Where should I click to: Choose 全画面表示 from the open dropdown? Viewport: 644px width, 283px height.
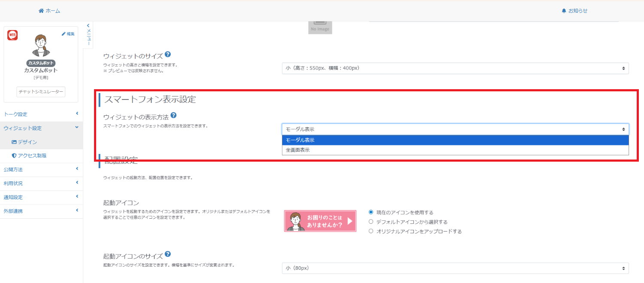[455, 150]
